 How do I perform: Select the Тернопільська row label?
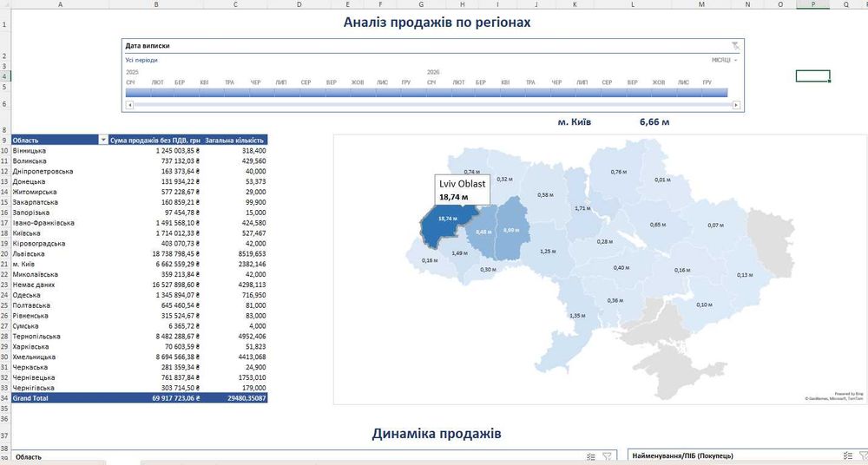(35, 337)
